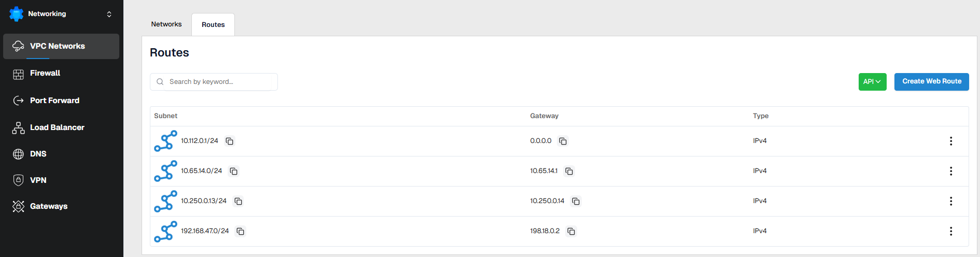Open the API dropdown button

click(x=872, y=82)
